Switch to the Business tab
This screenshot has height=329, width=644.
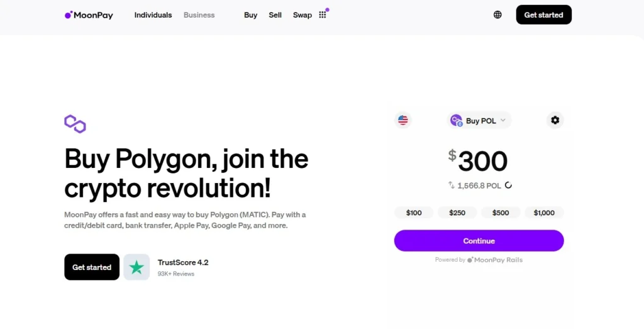pos(199,15)
